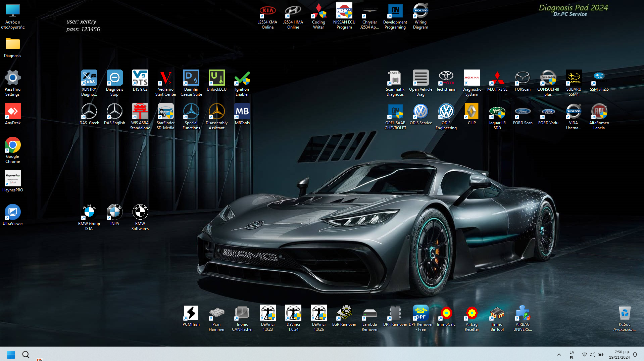This screenshot has height=361, width=644.
Task: Open StarFinder SD-Media icon
Action: (165, 116)
